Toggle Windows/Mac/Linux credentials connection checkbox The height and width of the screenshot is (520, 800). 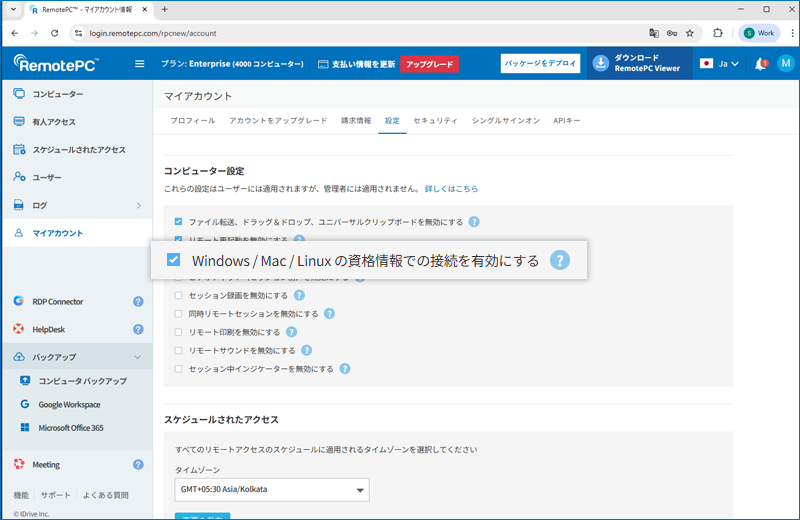point(173,259)
